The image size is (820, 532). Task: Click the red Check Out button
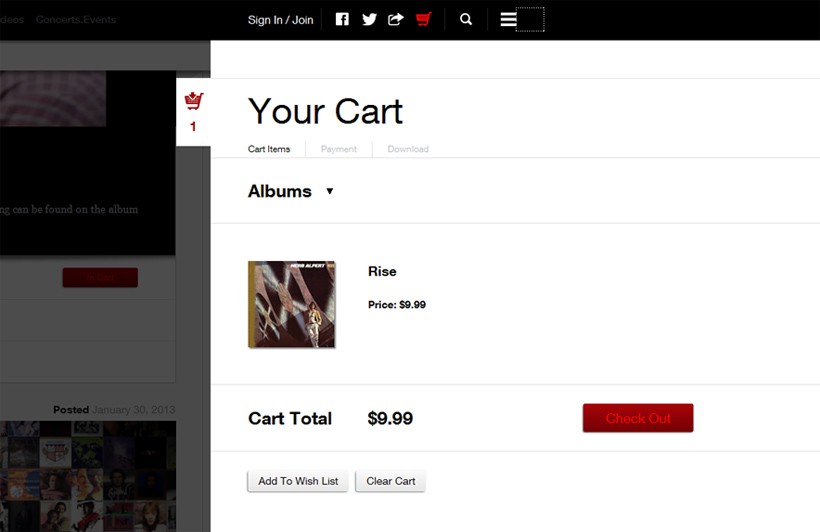click(638, 418)
